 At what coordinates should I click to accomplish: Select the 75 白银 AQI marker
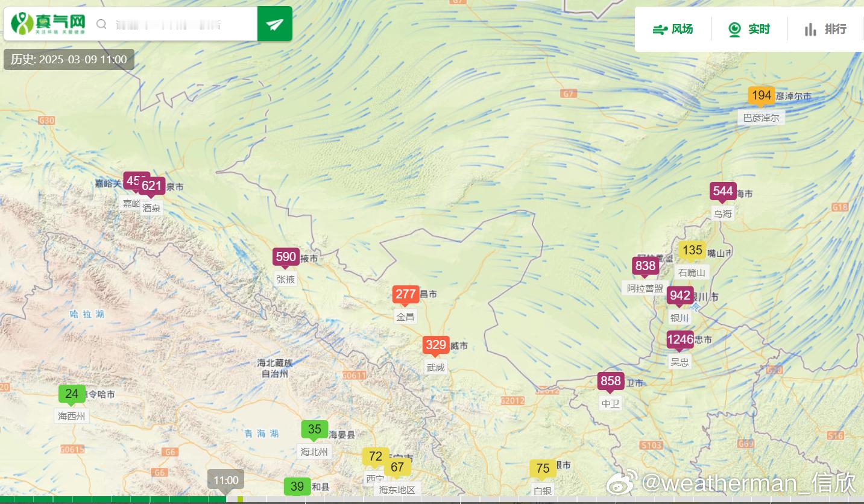click(543, 469)
